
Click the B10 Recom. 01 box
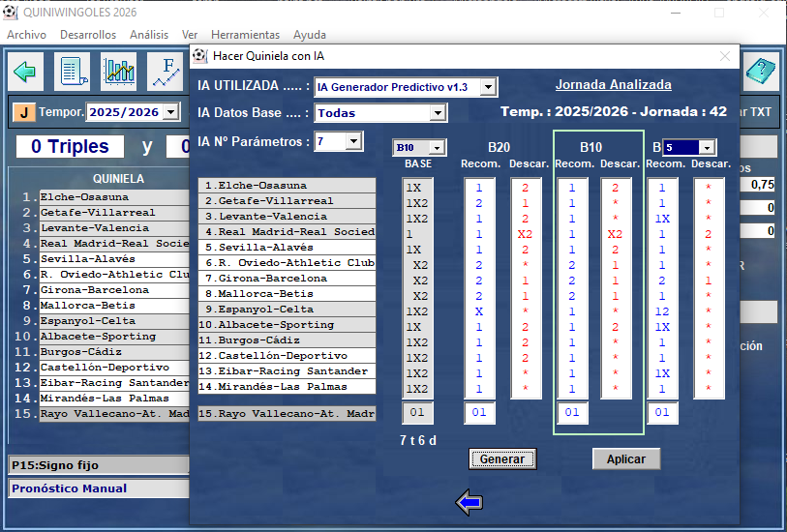[572, 413]
